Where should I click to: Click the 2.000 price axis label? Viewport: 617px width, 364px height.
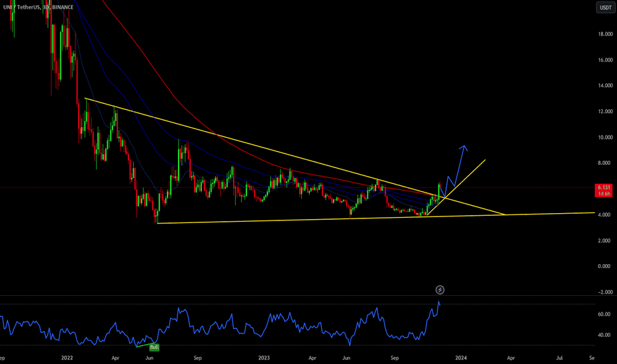[605, 241]
